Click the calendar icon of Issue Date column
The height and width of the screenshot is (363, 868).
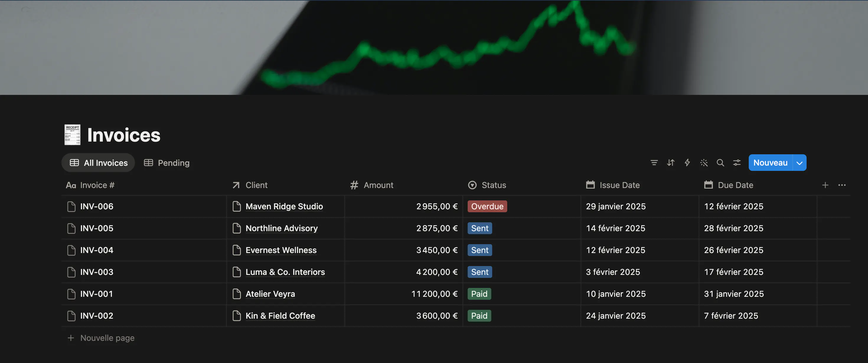(x=590, y=185)
